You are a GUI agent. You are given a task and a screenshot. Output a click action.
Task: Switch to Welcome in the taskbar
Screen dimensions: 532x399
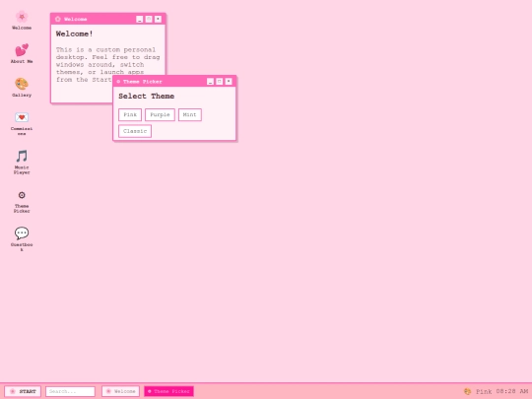120,391
